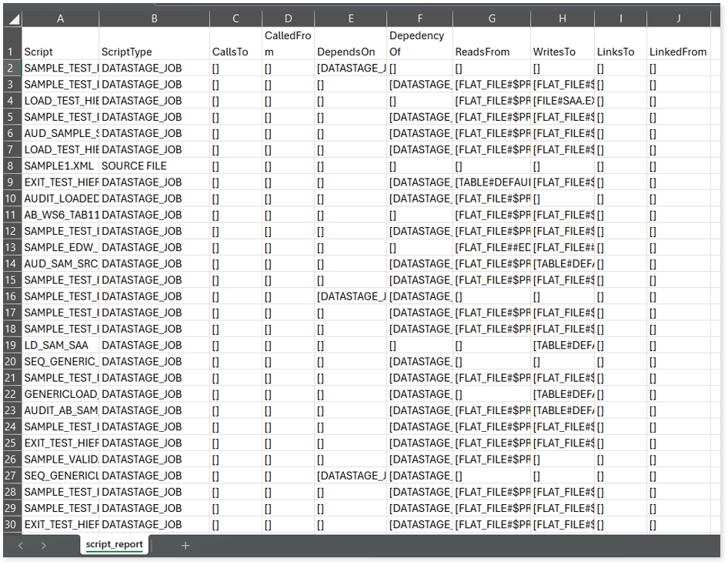Click the ReadsFrom header cell
The width and height of the screenshot is (728, 565).
click(491, 52)
